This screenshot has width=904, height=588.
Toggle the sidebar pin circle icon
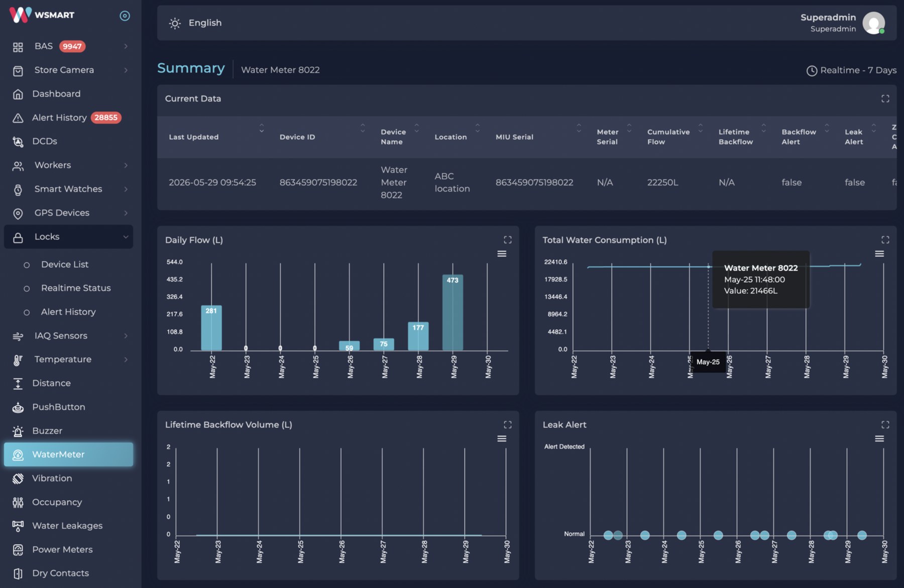coord(125,16)
